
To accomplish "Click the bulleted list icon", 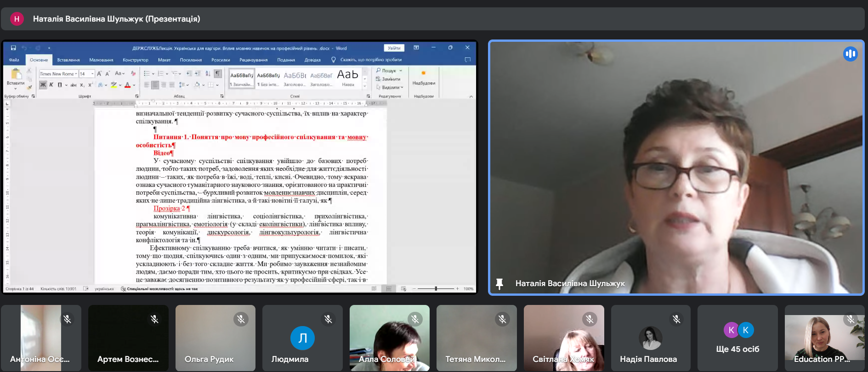I will pyautogui.click(x=147, y=73).
